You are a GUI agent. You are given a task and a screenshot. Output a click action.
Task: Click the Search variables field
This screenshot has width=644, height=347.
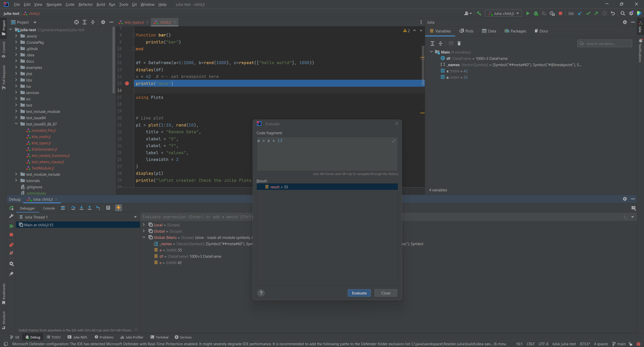605,44
